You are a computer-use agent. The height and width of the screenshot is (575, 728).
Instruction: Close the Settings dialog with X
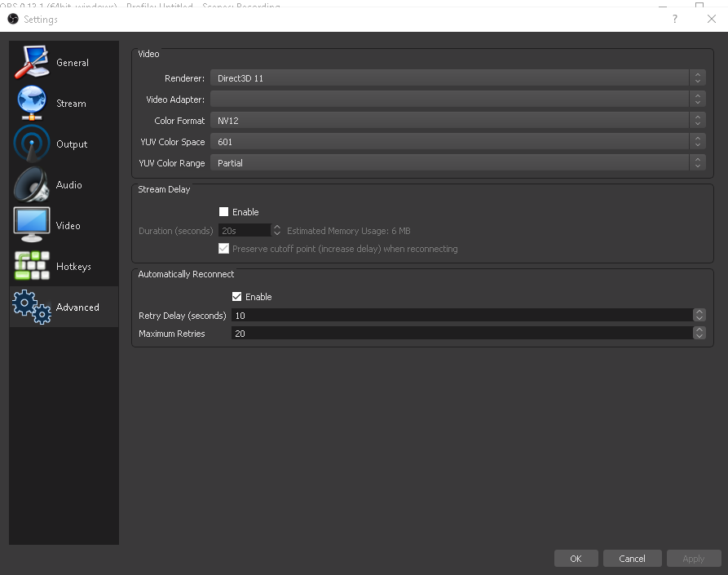pos(711,19)
